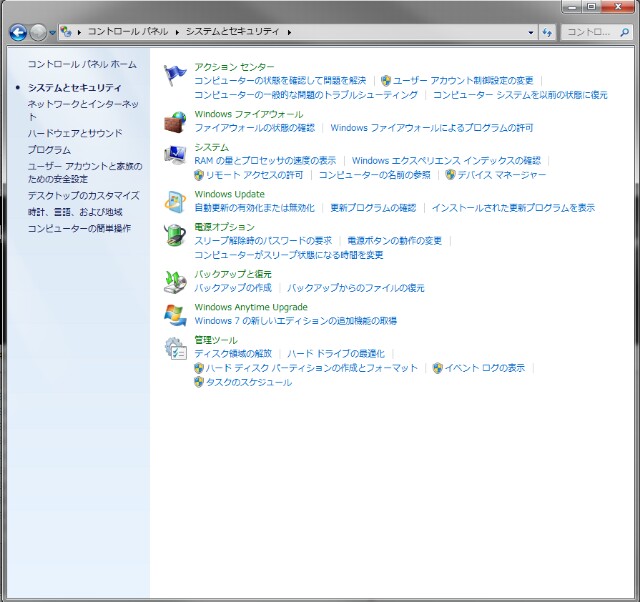Click Windows エクスペリエンス インデックスの確認 link
Image resolution: width=640 pixels, height=602 pixels.
[447, 161]
